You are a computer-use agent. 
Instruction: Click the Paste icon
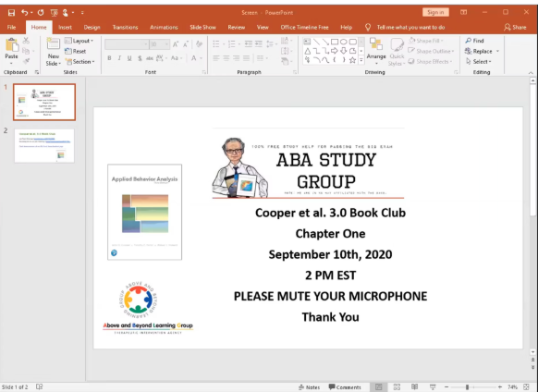point(12,45)
